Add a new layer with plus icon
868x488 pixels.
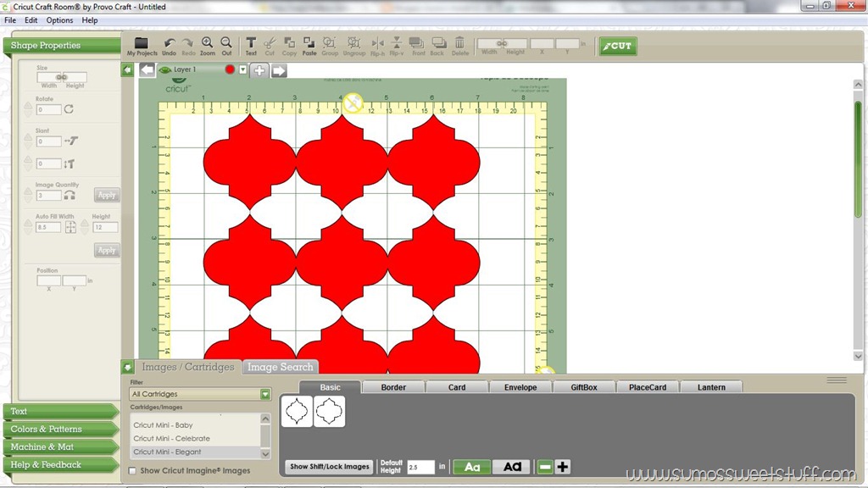click(x=259, y=70)
